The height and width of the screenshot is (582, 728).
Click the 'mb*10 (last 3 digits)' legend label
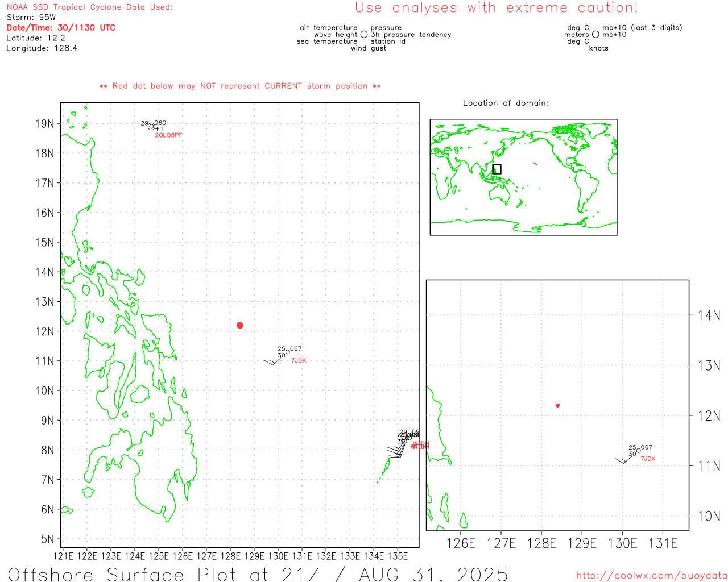(x=642, y=28)
